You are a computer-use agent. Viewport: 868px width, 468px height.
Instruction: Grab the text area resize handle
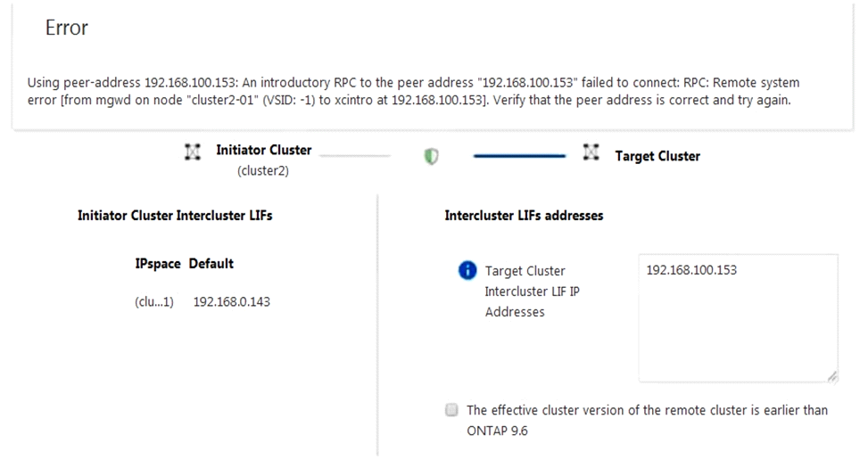tap(831, 376)
